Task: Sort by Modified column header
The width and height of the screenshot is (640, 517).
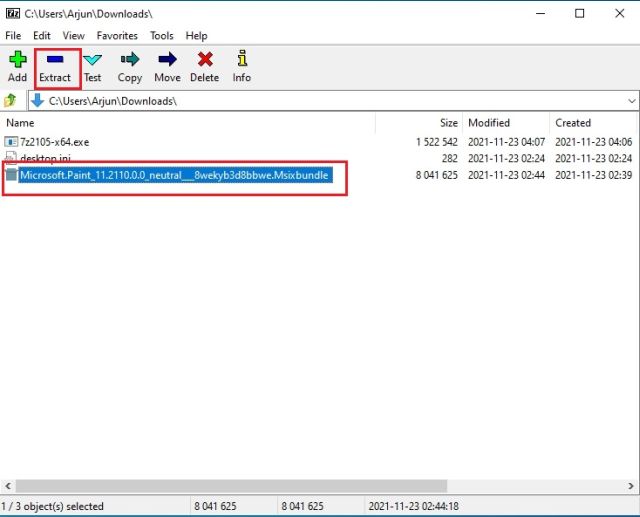Action: coord(506,123)
